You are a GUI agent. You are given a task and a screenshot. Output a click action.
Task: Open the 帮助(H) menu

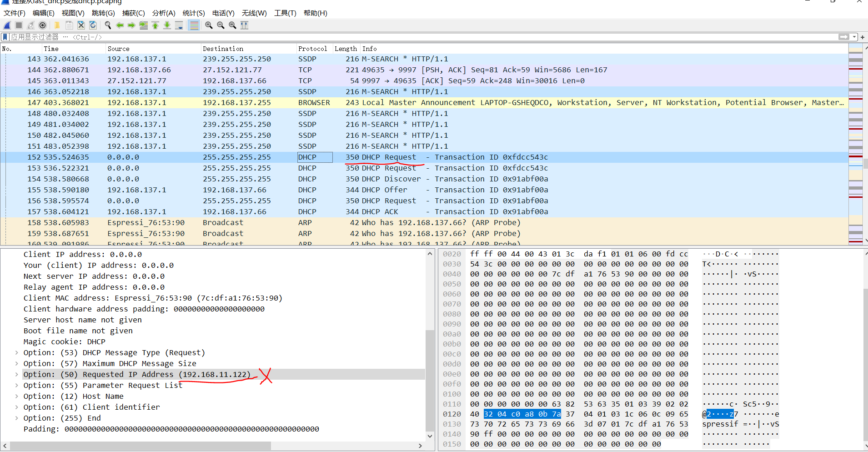[x=315, y=13]
